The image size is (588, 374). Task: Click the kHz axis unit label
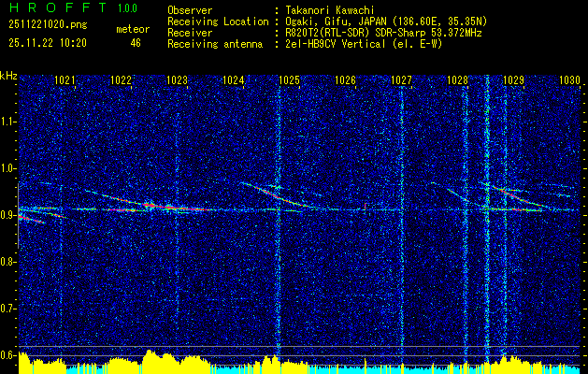pos(8,76)
